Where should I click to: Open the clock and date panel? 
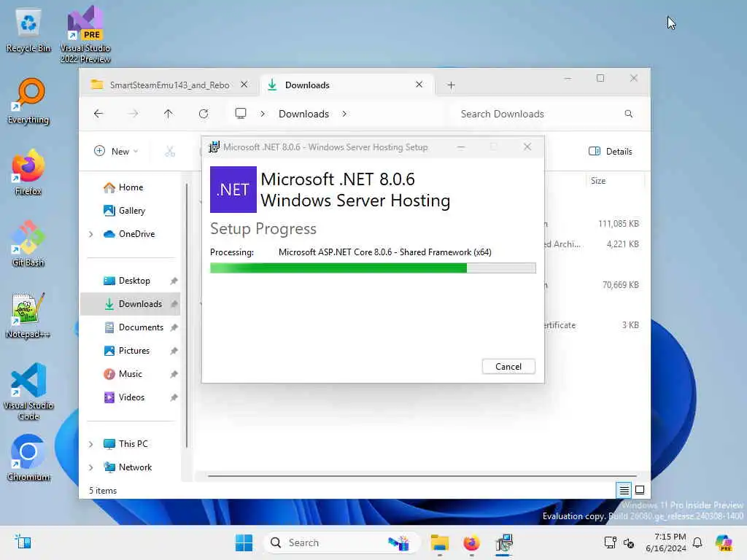pyautogui.click(x=666, y=542)
